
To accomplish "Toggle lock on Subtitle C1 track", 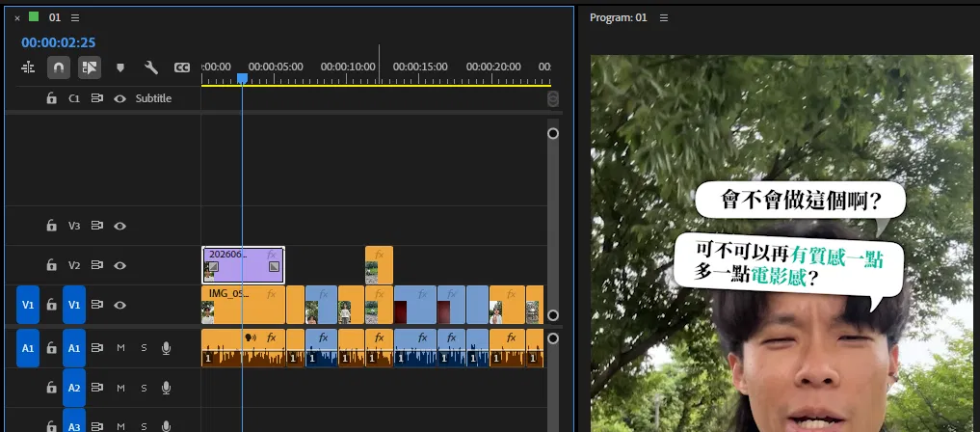I will pyautogui.click(x=52, y=98).
